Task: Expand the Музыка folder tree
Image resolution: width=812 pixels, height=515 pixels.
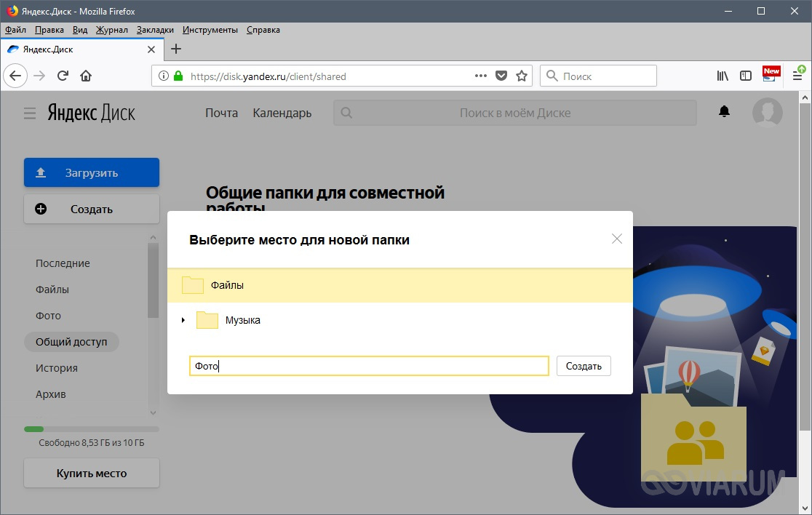Action: [183, 320]
